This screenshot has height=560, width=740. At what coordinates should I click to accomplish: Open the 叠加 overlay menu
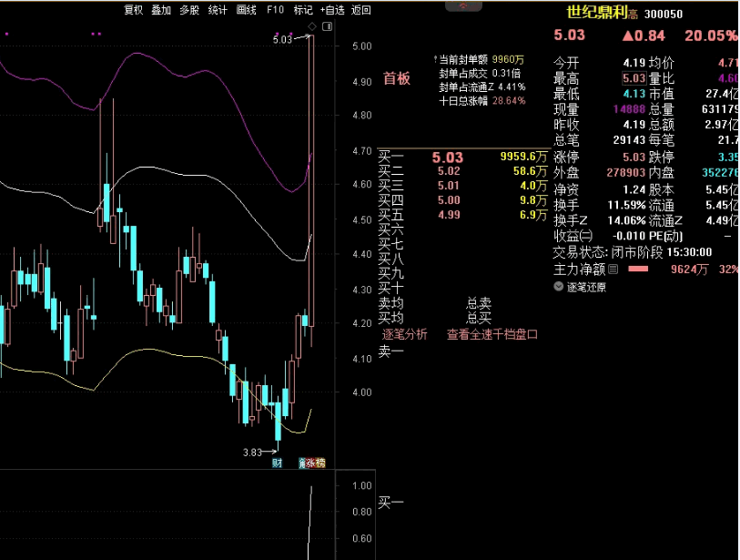(161, 10)
